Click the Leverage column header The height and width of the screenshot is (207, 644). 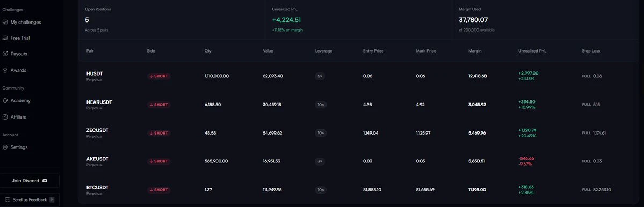tap(324, 51)
